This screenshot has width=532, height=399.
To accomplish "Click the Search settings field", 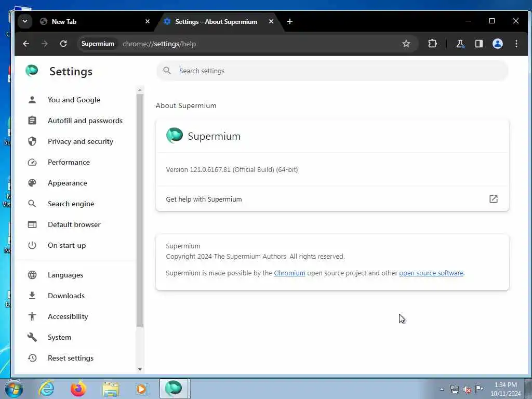I will (332, 71).
